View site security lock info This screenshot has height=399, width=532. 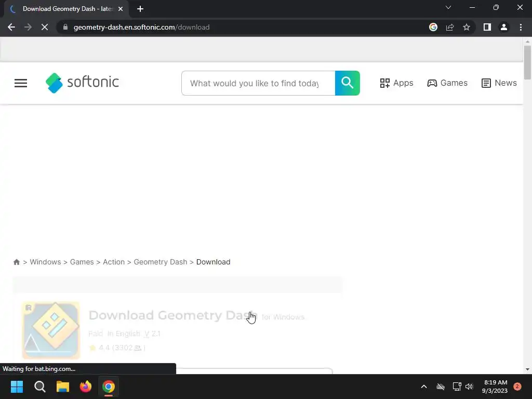pyautogui.click(x=65, y=27)
